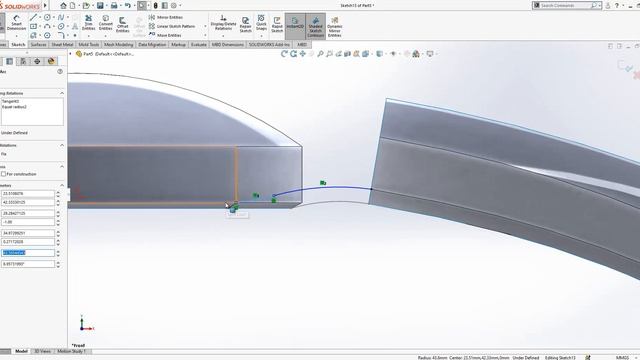Select the Sketch Fillet tool

point(61,35)
